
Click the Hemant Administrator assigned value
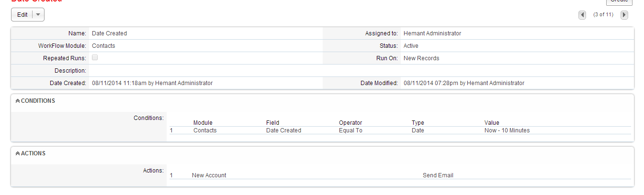(x=432, y=33)
